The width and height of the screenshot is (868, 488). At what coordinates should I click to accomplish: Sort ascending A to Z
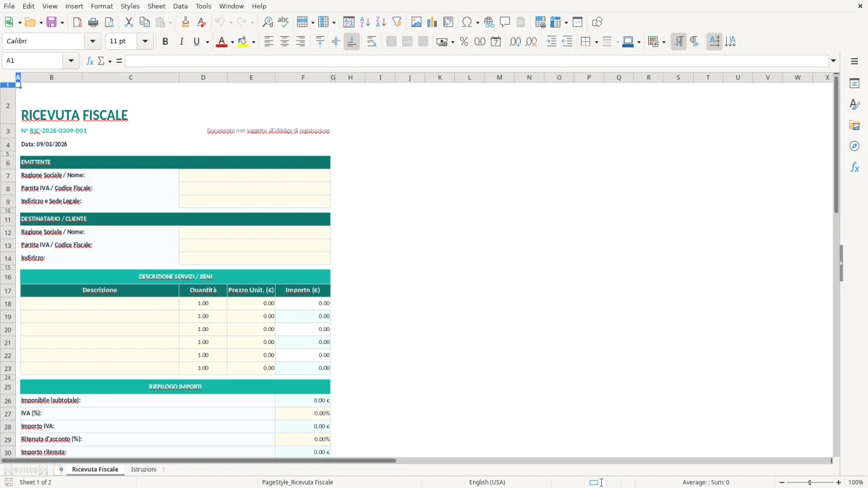[x=365, y=22]
